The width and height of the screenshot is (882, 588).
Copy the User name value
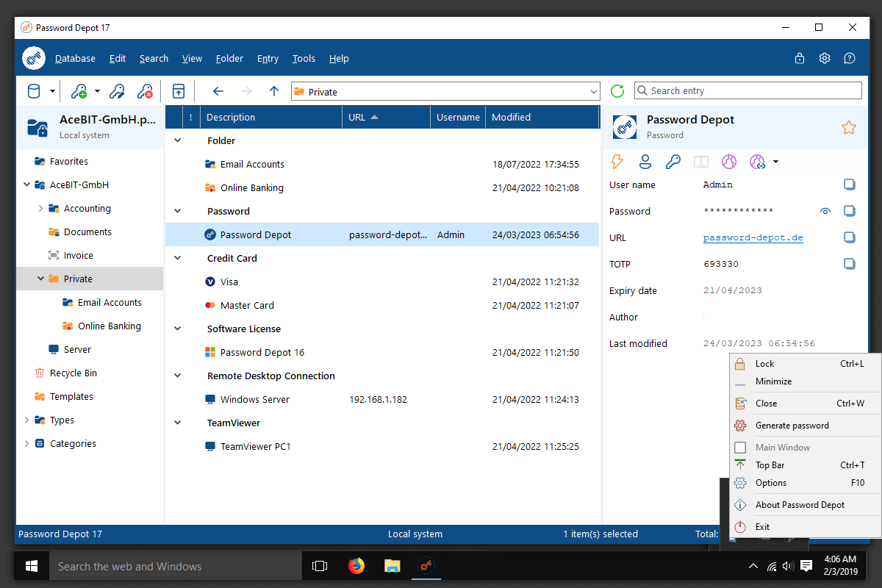tap(850, 184)
